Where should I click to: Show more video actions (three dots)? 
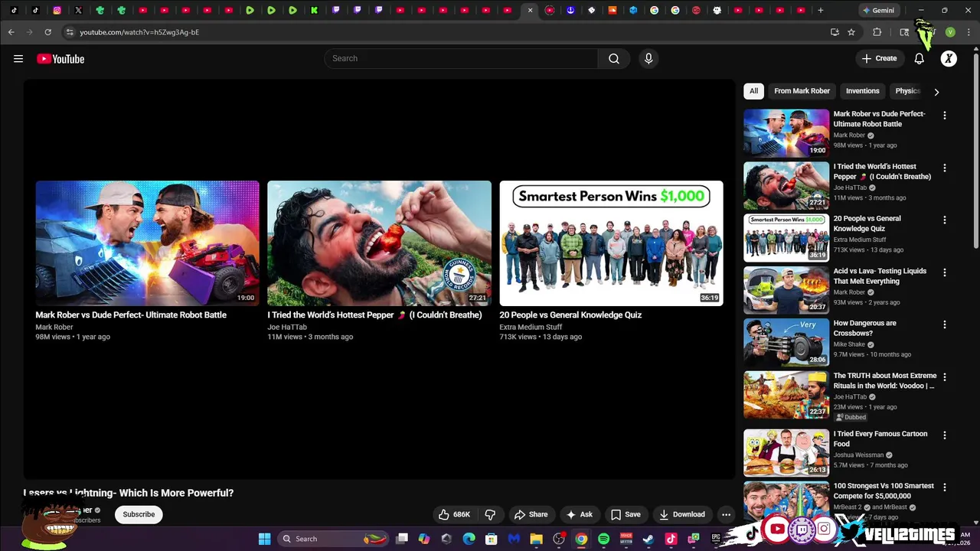click(x=726, y=514)
